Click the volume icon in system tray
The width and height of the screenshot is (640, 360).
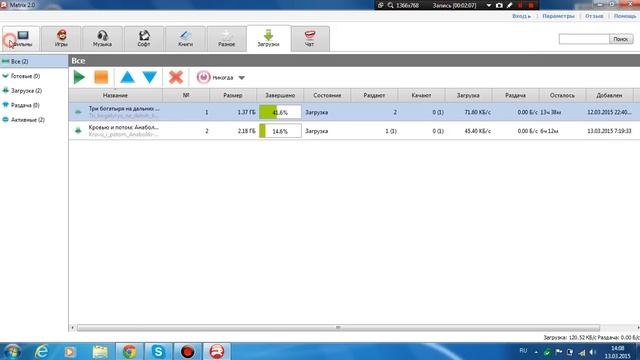[x=593, y=352]
